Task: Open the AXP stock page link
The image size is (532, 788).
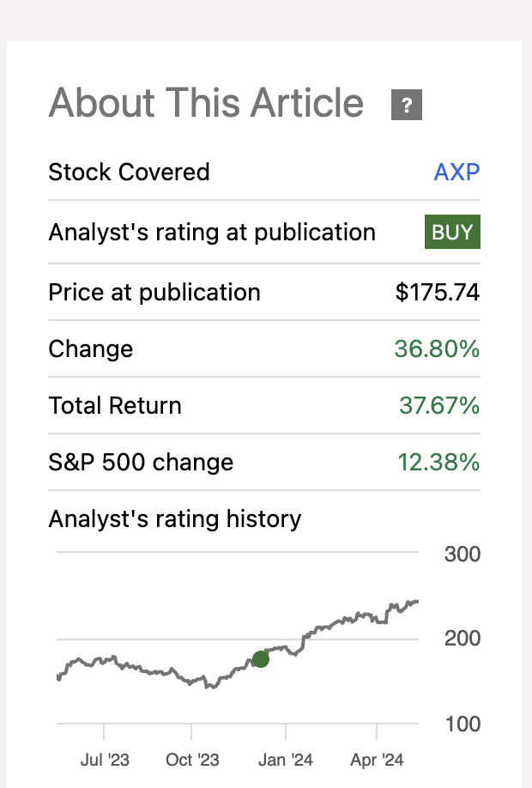Action: [x=457, y=172]
